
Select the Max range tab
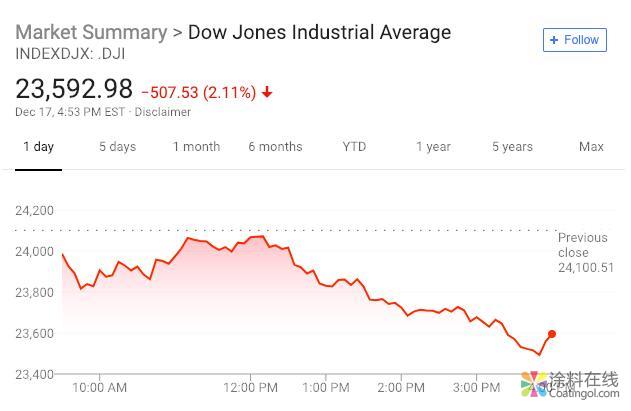click(591, 147)
